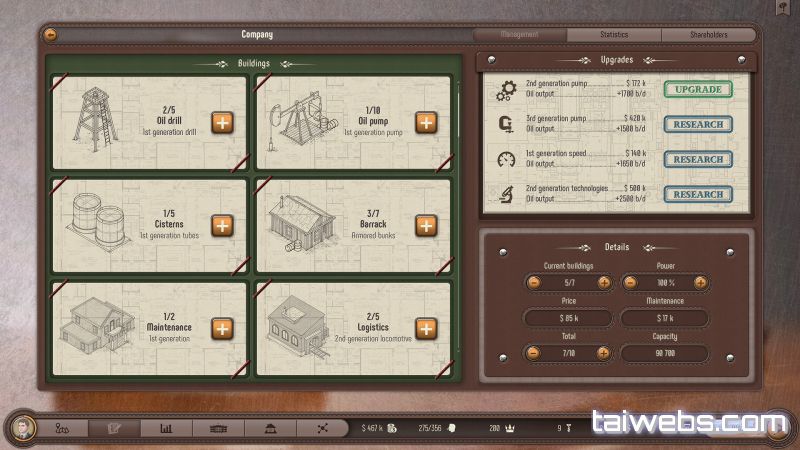Upgrade to 2nd generation pump
Screen dimensions: 800x450
point(698,90)
